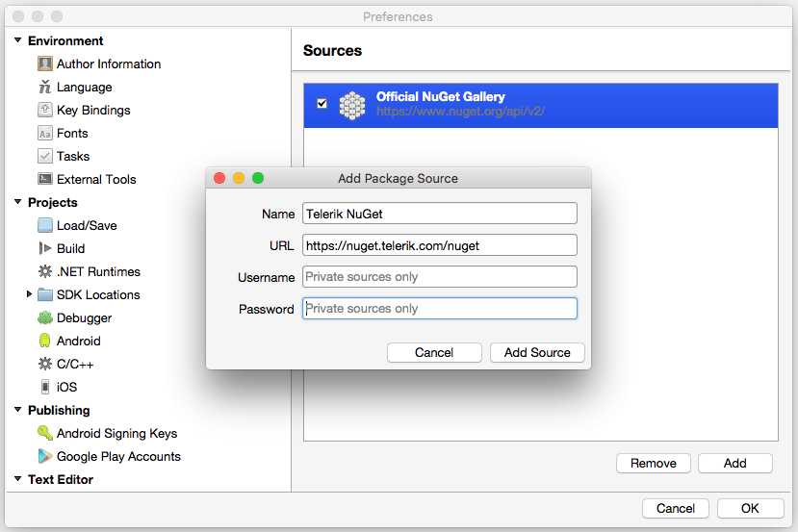The width and height of the screenshot is (798, 532).
Task: Select Build under Projects
Action: [x=70, y=248]
